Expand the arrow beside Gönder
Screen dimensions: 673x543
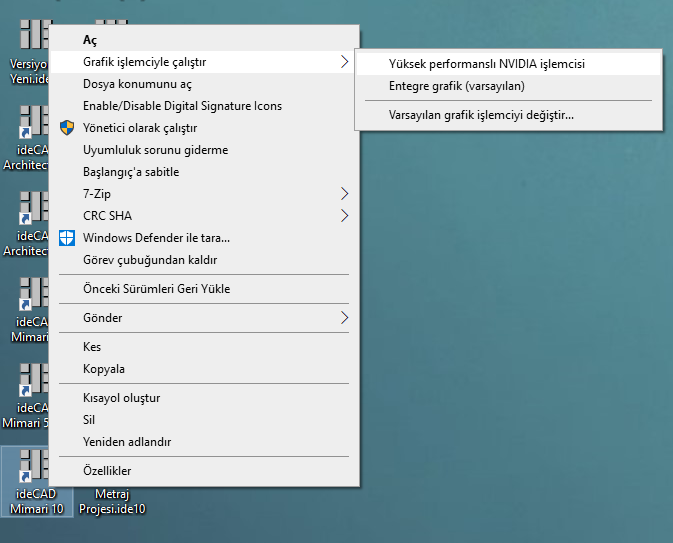tap(344, 318)
